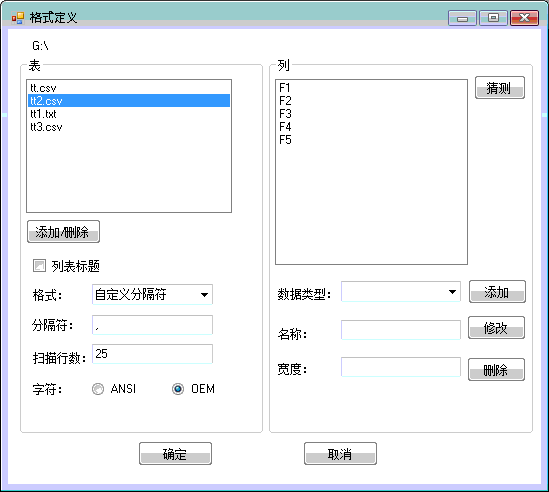
Task: Open the 数据类型 dropdown
Action: pos(401,291)
